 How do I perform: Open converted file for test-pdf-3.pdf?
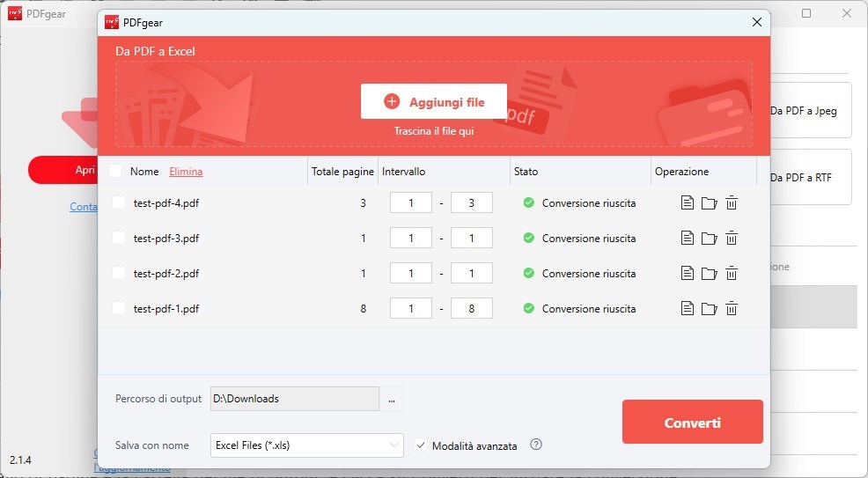[x=687, y=239]
